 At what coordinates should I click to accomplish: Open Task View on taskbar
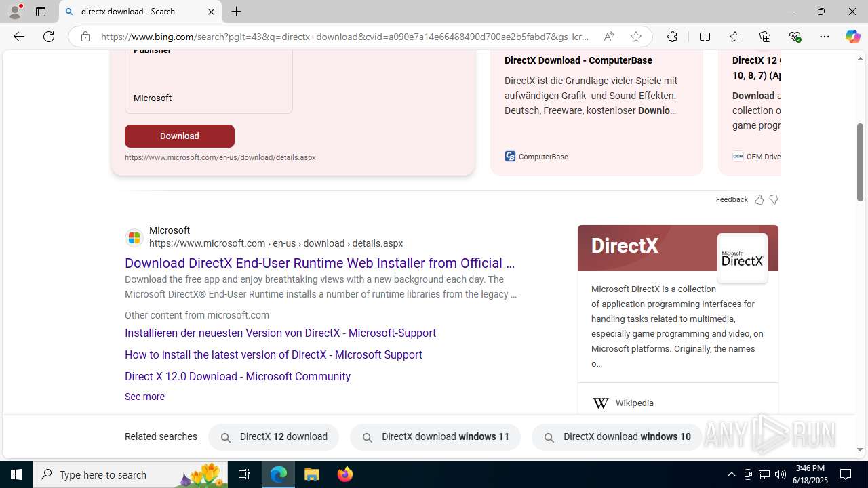click(244, 474)
